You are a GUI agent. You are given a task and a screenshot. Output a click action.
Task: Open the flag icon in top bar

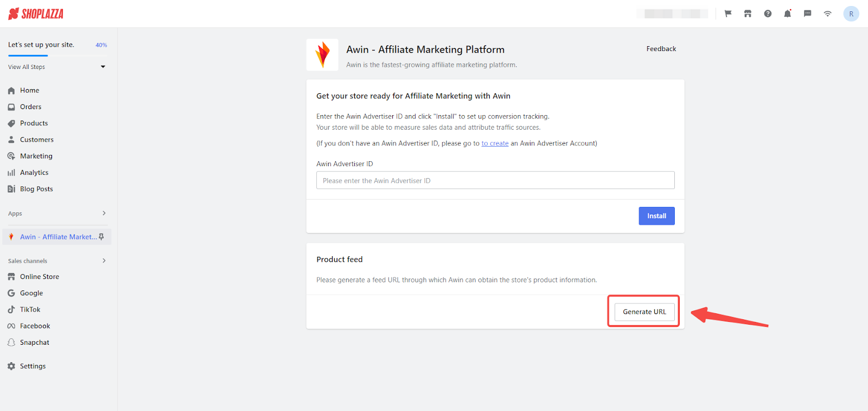click(728, 14)
